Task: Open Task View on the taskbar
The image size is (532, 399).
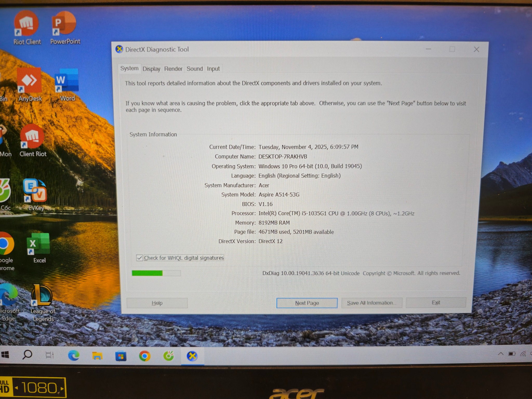Action: click(x=49, y=355)
